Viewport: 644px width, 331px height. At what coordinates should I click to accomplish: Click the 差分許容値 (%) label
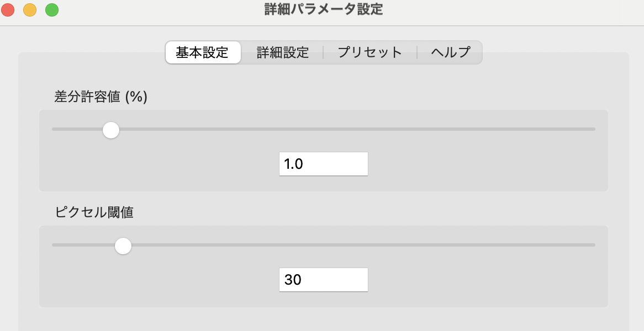101,97
